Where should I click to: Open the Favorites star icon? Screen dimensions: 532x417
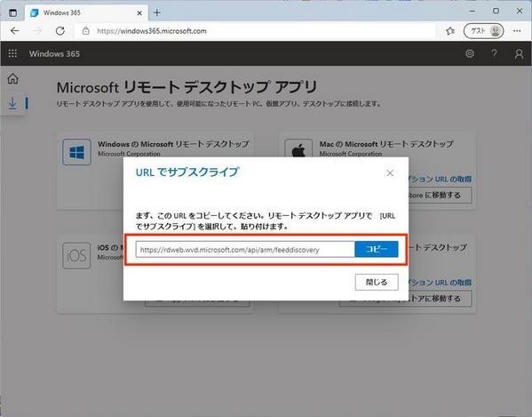click(450, 31)
